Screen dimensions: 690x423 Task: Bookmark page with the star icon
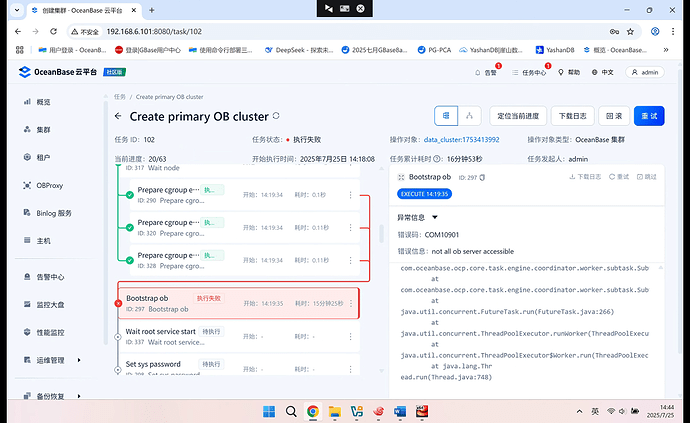(x=630, y=31)
